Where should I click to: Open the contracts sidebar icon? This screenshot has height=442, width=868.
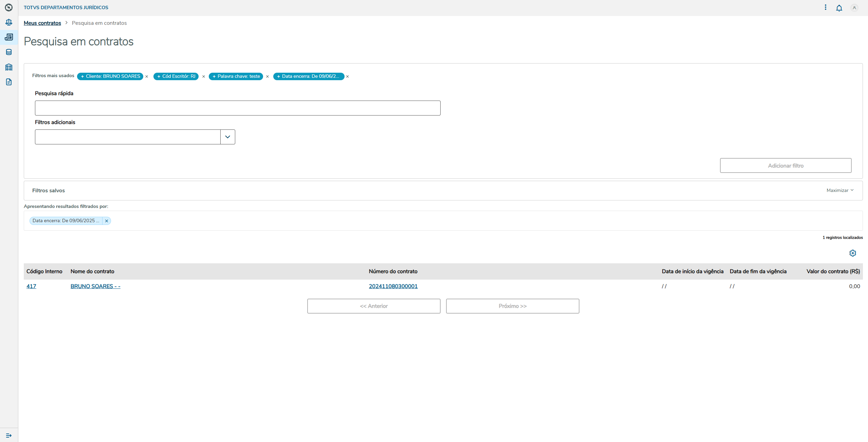click(9, 37)
